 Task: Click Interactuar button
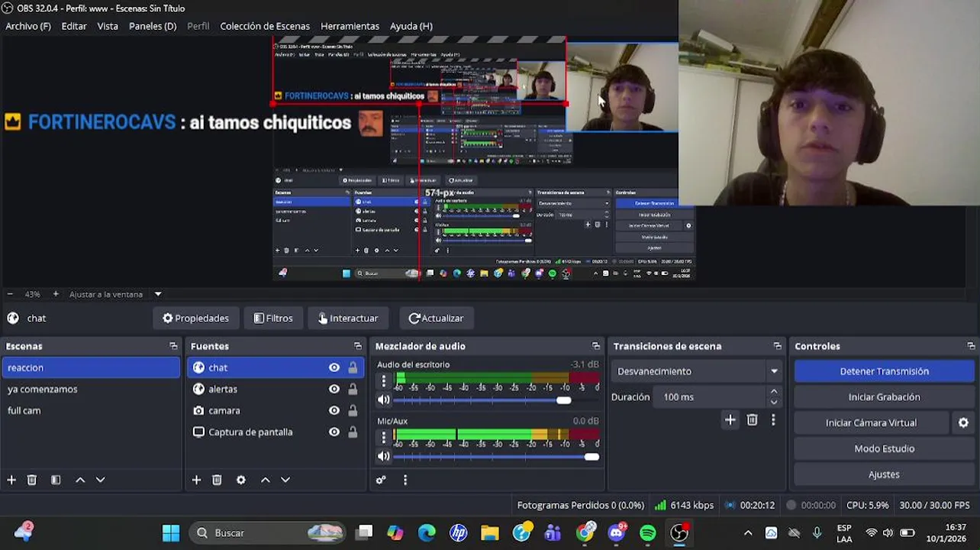[348, 319]
